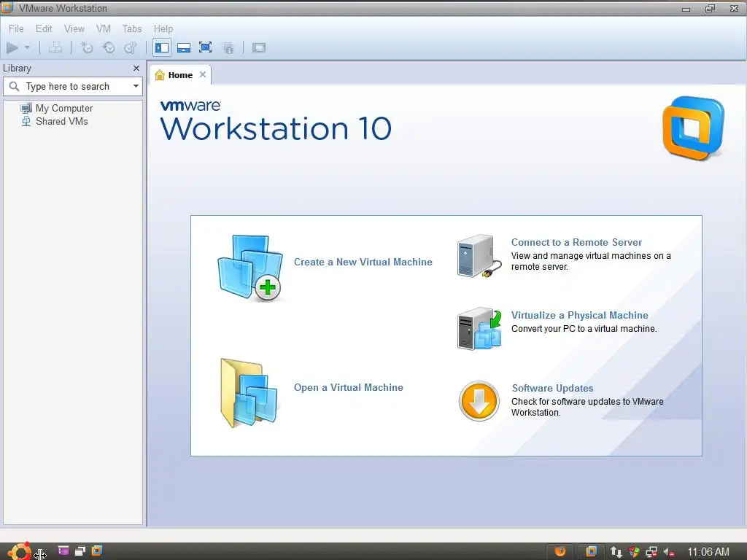Enter full screen mode via toolbar icon
This screenshot has width=747, height=560.
205,47
